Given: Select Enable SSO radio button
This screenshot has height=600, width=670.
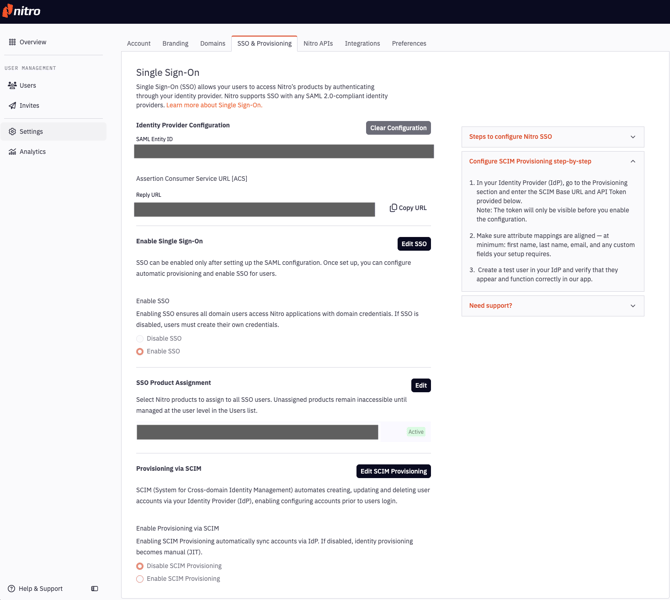Looking at the screenshot, I should click(x=140, y=352).
